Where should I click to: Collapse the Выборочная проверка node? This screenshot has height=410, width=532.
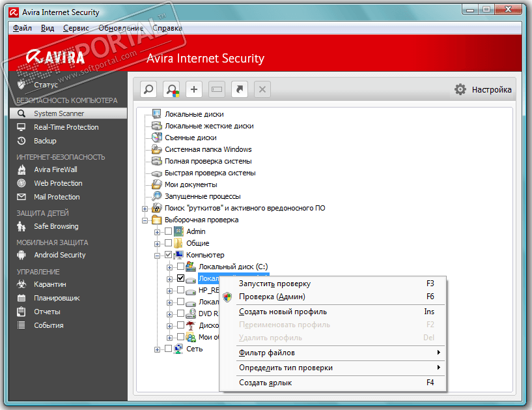click(x=145, y=220)
